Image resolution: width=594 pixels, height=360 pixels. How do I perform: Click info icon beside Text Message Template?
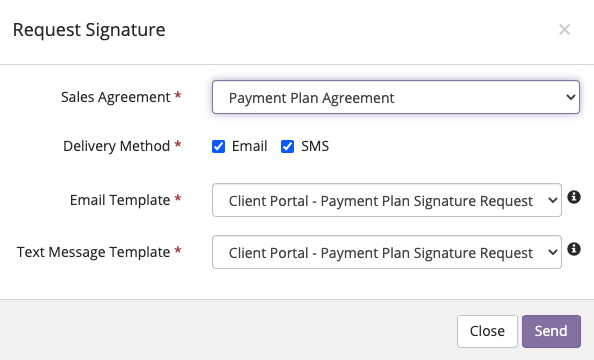574,249
